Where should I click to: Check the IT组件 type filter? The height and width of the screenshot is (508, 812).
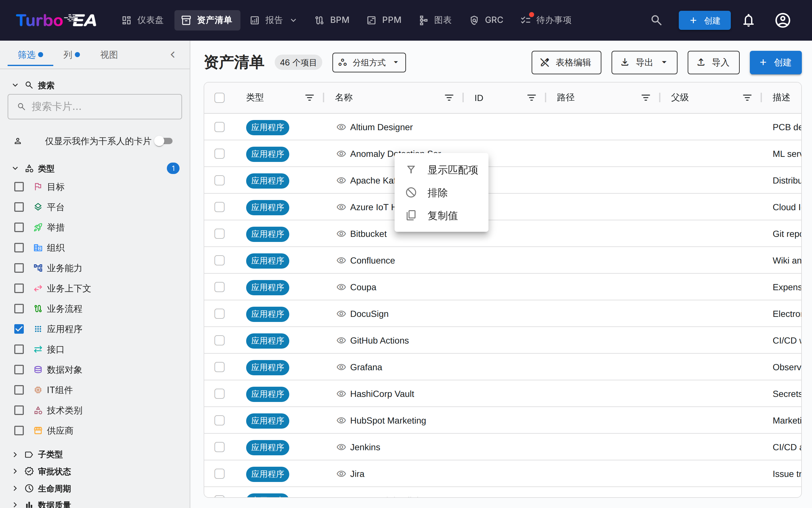pyautogui.click(x=19, y=390)
